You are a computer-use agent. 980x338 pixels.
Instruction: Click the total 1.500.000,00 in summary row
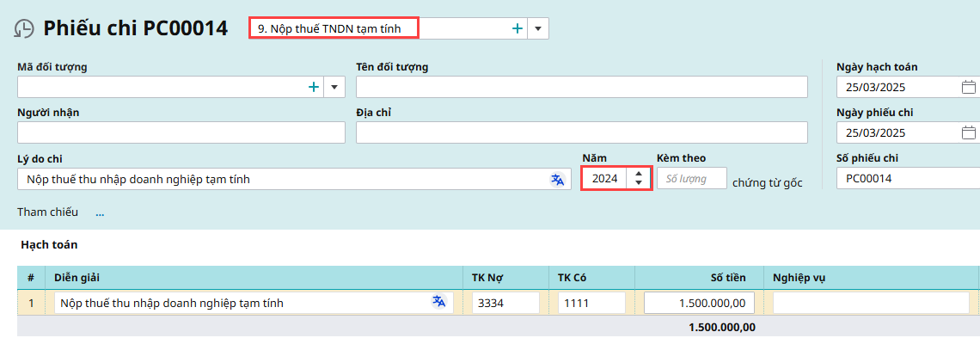pos(722,327)
